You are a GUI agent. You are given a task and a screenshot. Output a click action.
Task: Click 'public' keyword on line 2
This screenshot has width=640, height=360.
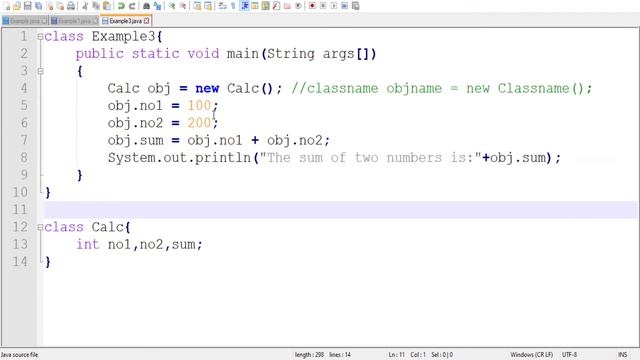100,54
